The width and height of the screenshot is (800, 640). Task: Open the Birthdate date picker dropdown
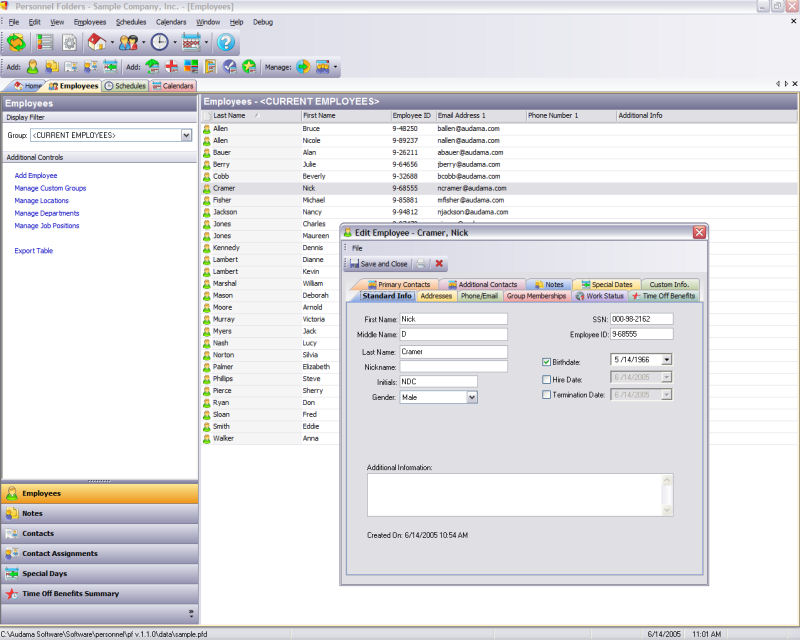click(666, 360)
